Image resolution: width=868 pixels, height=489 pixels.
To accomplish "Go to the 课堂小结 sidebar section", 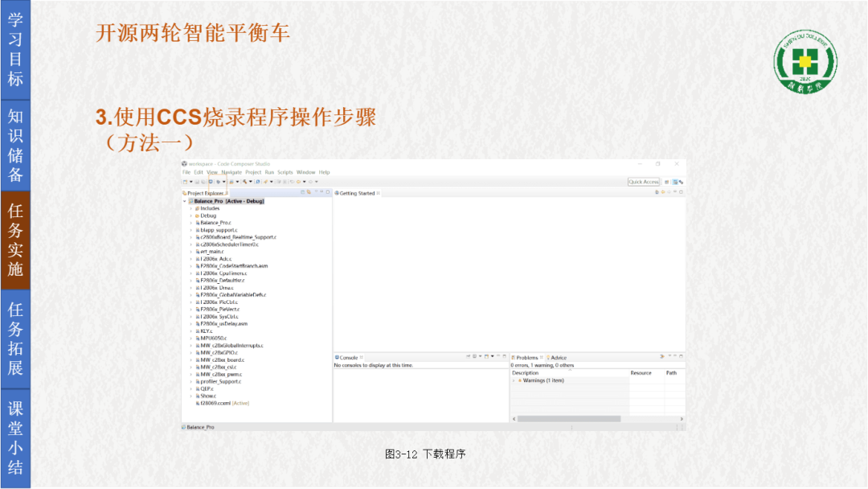I will click(15, 438).
